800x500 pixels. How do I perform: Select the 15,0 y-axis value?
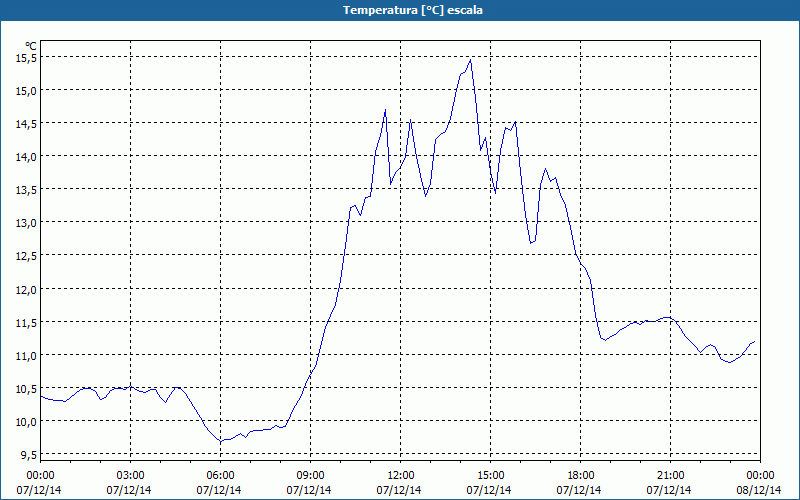(x=27, y=92)
